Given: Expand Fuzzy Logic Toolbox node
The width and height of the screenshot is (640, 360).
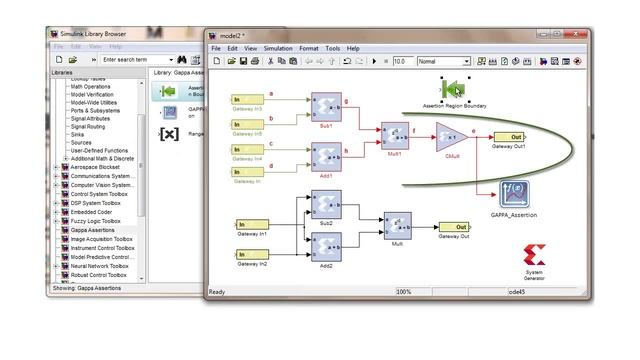Looking at the screenshot, I should [56, 221].
